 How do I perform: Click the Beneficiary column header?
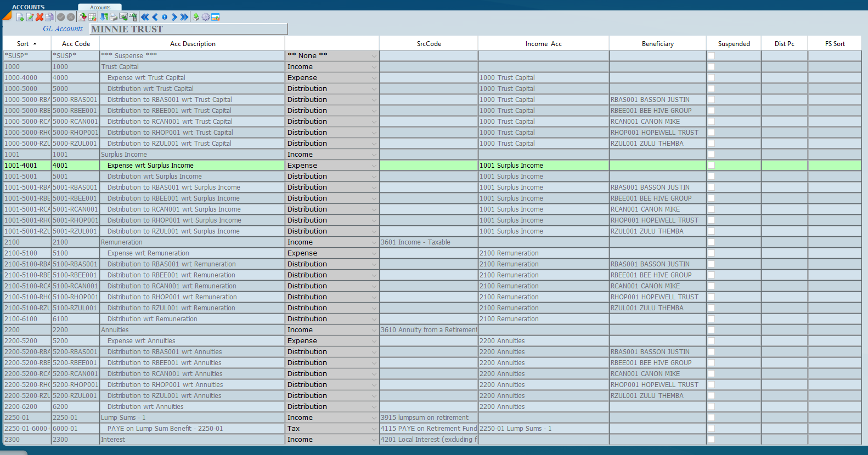[x=657, y=44]
